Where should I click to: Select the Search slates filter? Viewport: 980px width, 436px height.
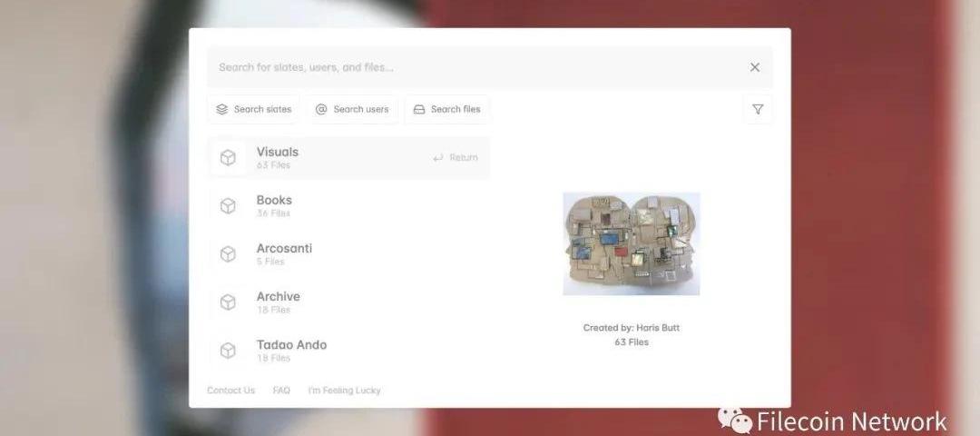tap(254, 110)
